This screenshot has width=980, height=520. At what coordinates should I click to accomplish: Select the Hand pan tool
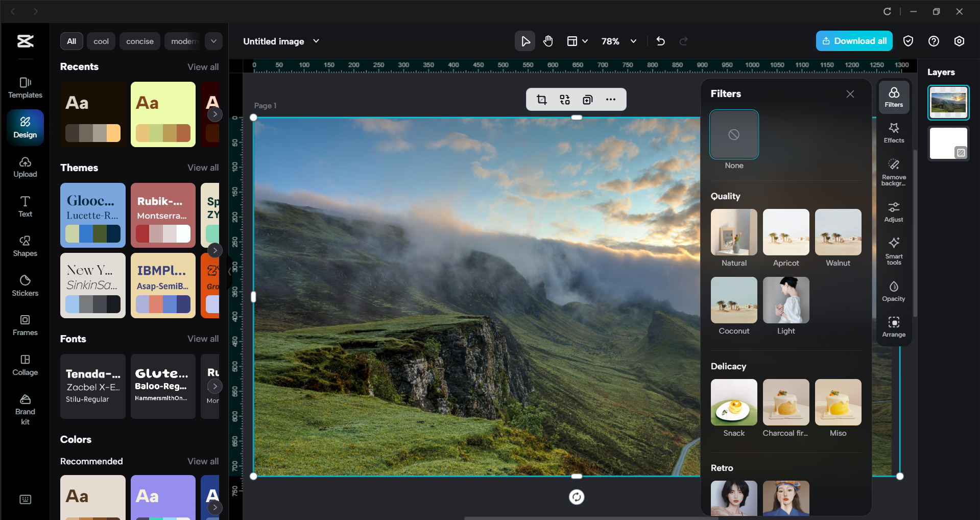[x=547, y=41]
